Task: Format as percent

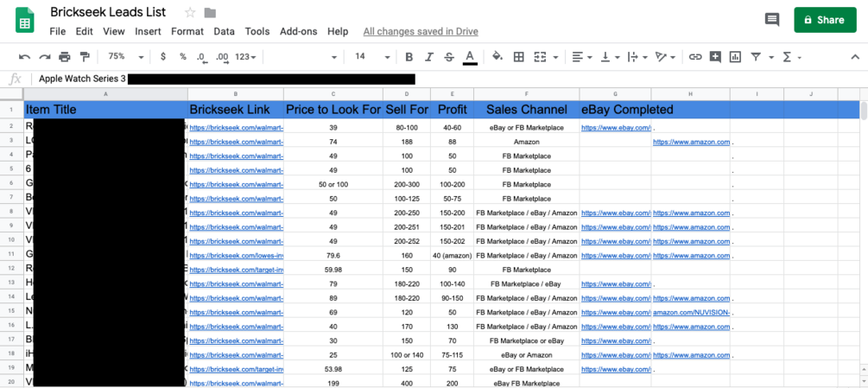Action: coord(183,56)
